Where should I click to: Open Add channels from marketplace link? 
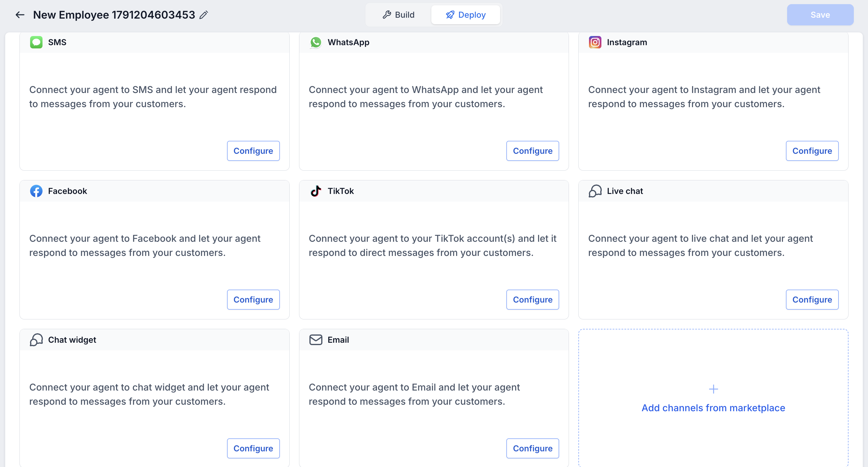tap(713, 408)
